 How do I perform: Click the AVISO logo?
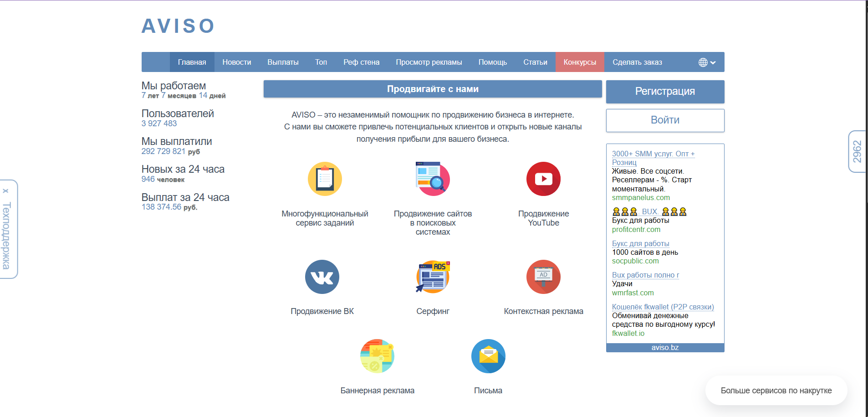click(178, 26)
